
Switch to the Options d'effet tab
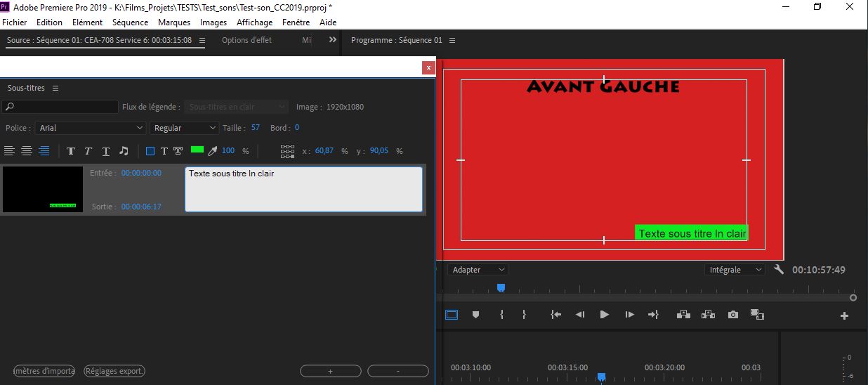click(246, 40)
